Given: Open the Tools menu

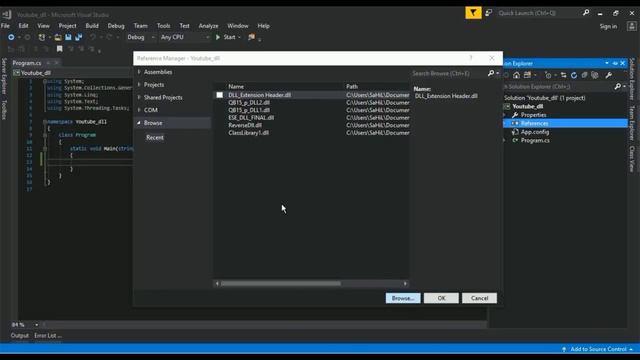Looking at the screenshot, I should click(163, 26).
